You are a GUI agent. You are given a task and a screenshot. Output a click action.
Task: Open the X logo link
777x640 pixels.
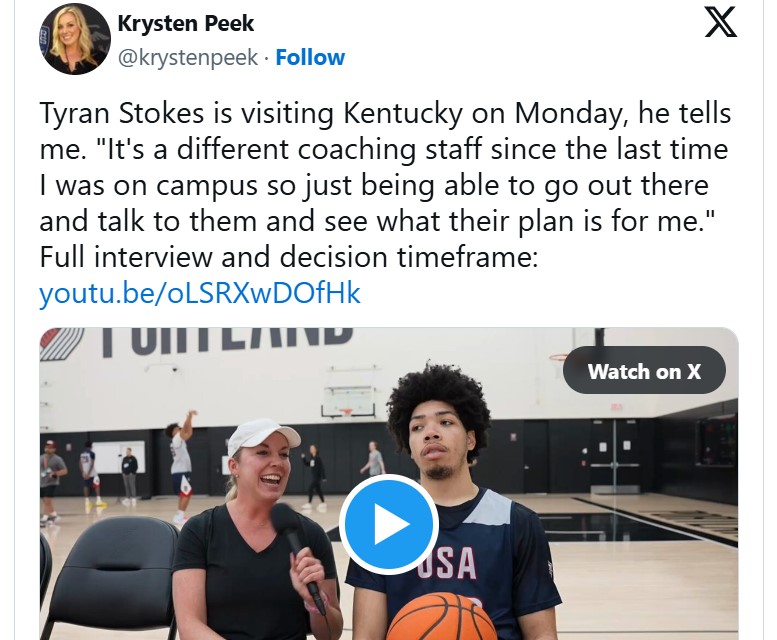coord(720,22)
